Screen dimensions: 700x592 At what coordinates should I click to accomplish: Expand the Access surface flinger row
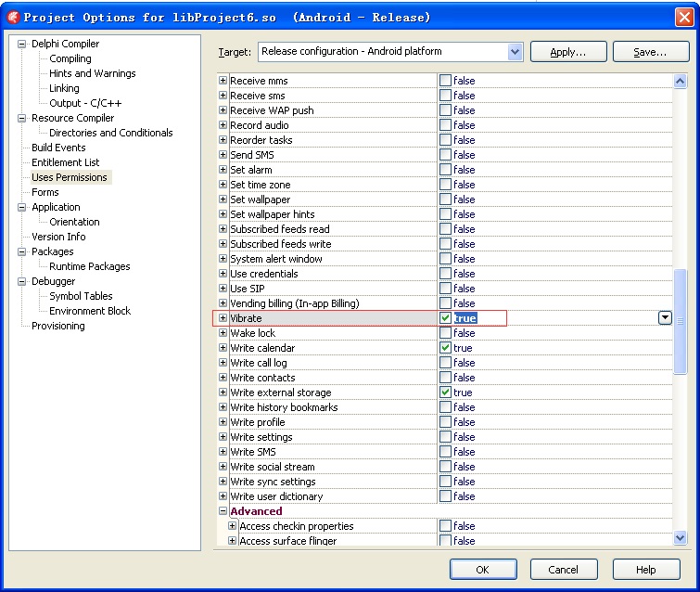(x=232, y=541)
